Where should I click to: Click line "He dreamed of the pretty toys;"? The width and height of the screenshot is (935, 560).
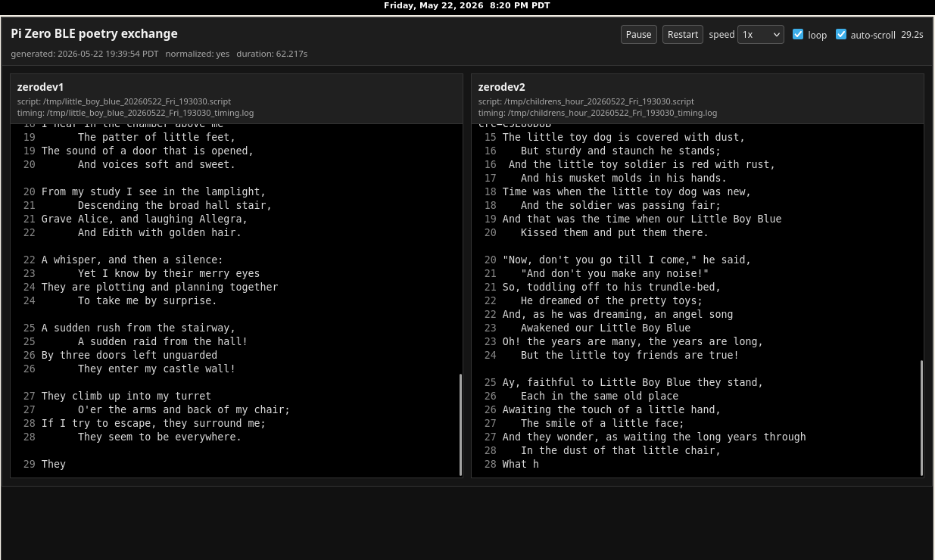612,300
